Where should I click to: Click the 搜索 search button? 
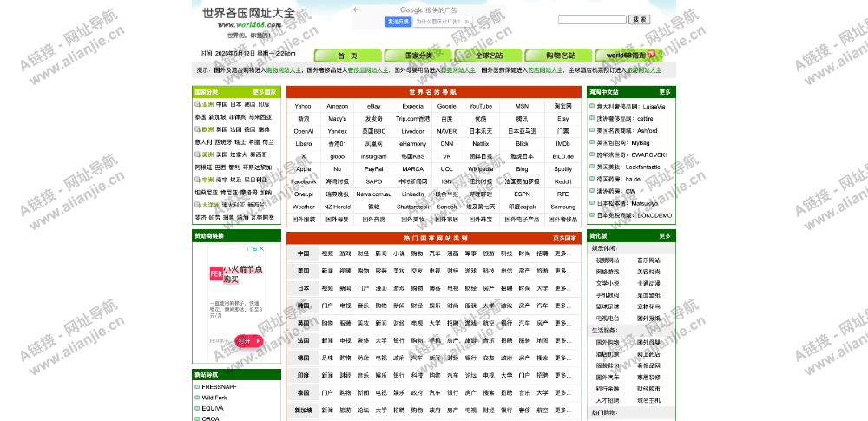click(x=640, y=19)
